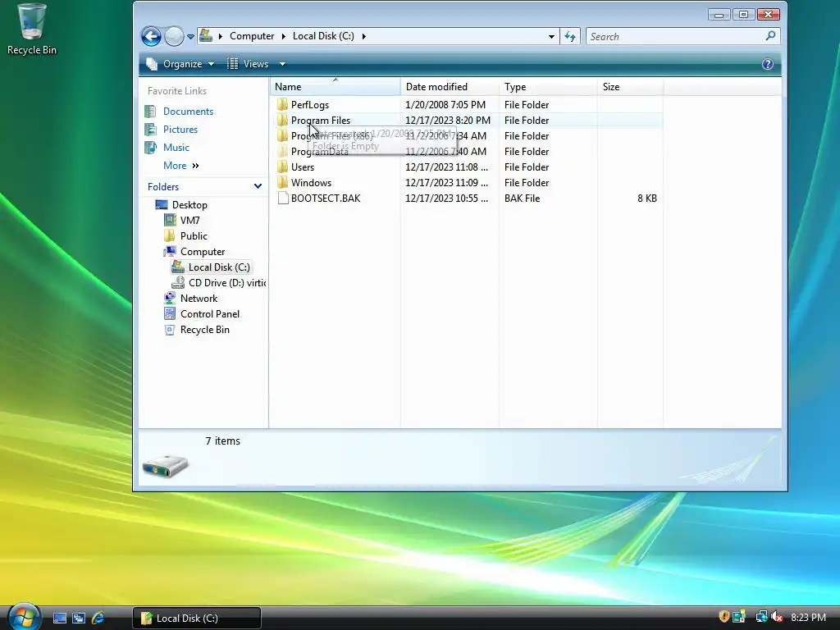Select Network in the folder tree
This screenshot has width=840, height=630.
(199, 298)
